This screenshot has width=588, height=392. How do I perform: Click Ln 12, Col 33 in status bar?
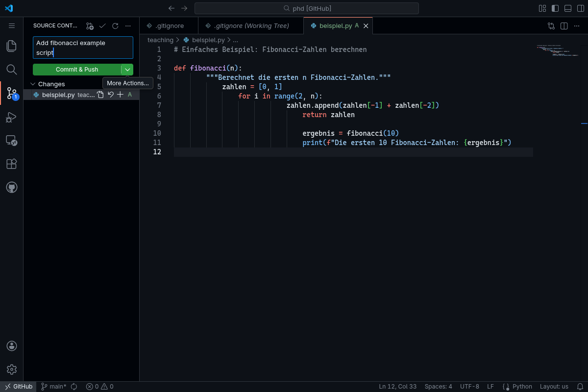397,387
